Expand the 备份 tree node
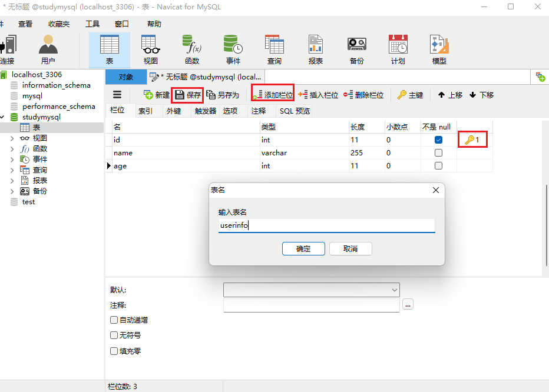The image size is (549, 392). tap(12, 191)
